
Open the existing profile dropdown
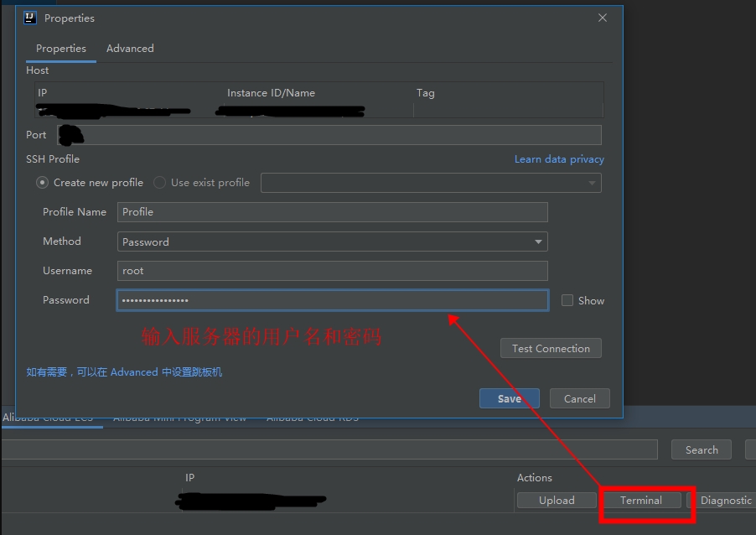(x=430, y=183)
